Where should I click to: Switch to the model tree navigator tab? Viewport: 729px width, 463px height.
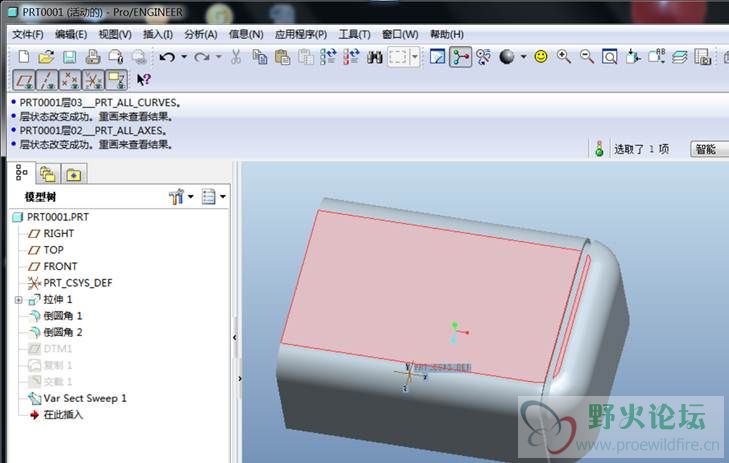tap(21, 173)
